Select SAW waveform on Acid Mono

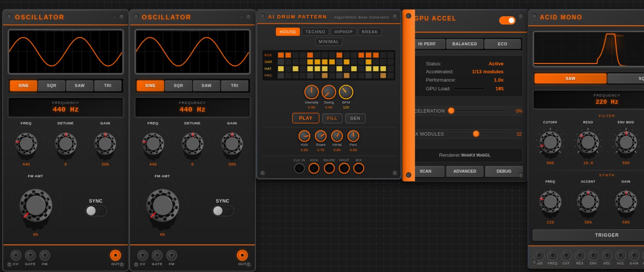coord(570,79)
